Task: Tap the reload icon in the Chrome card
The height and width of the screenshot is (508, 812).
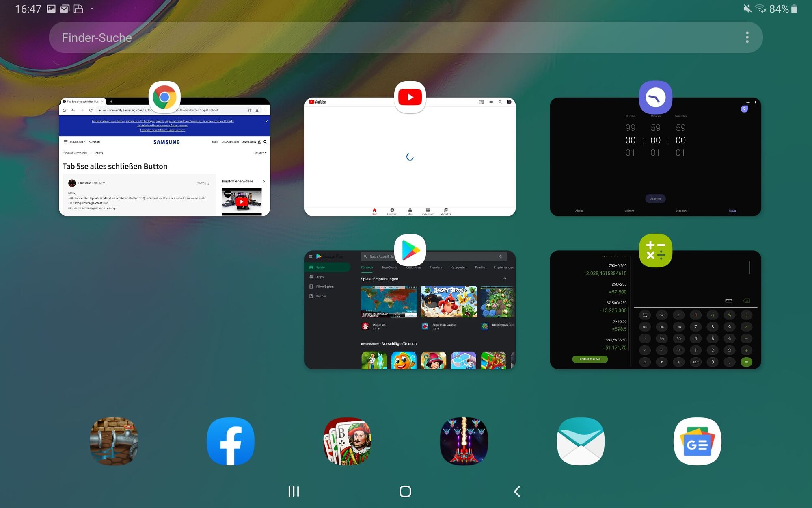Action: 91,110
